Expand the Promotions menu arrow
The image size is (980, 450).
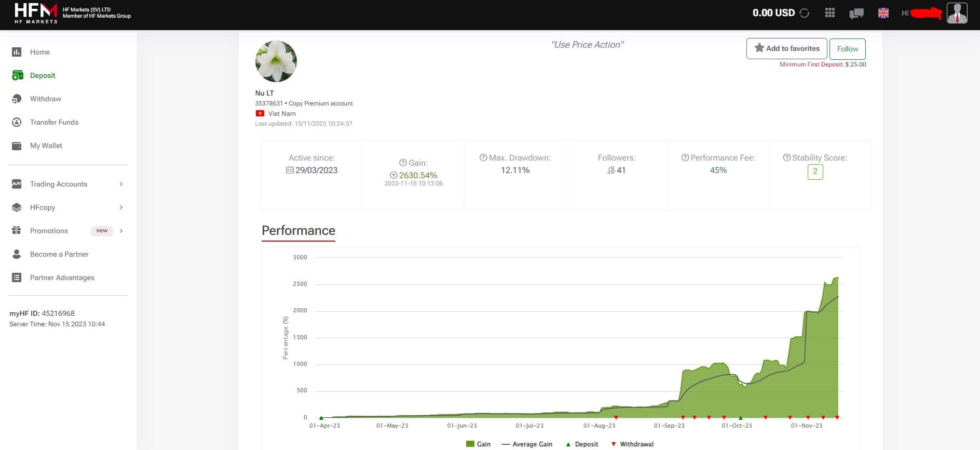pyautogui.click(x=121, y=231)
